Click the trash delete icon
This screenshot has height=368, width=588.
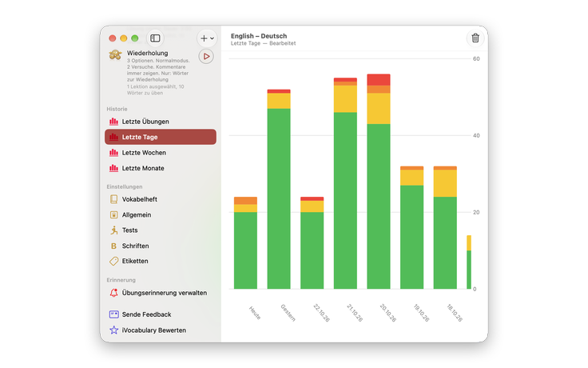pyautogui.click(x=475, y=38)
